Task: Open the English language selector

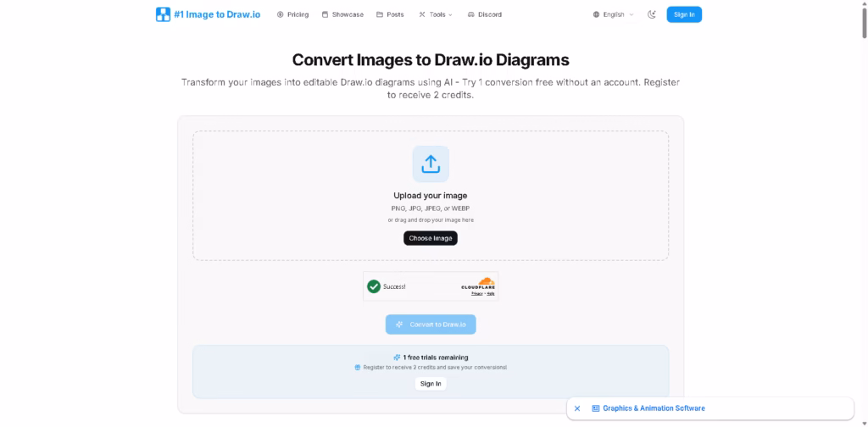Action: click(614, 14)
